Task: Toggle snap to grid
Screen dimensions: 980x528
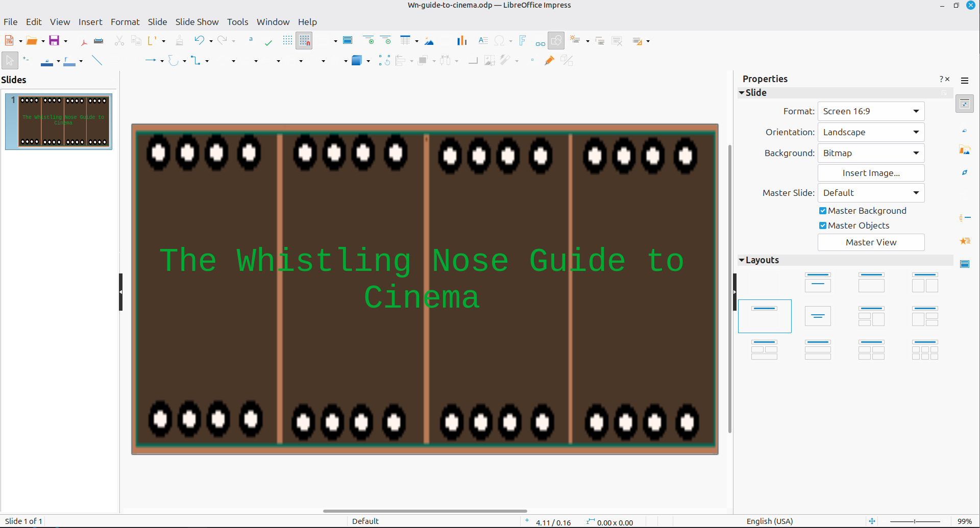Action: (304, 41)
